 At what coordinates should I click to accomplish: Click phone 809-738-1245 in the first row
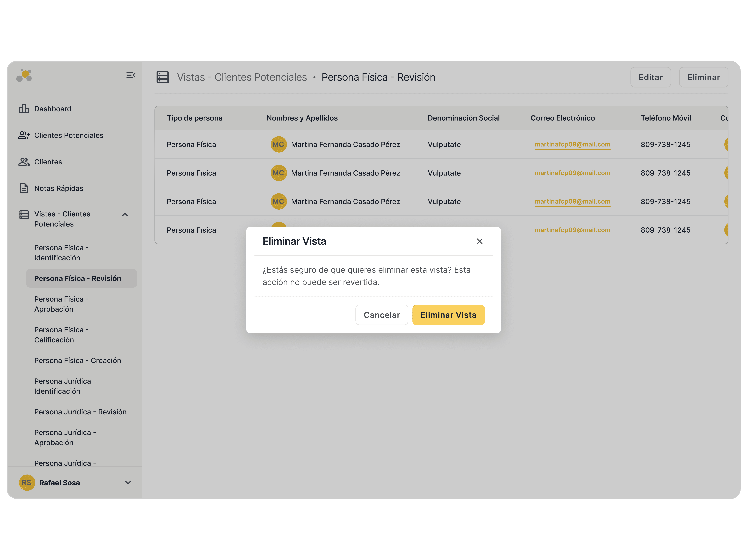tap(666, 144)
